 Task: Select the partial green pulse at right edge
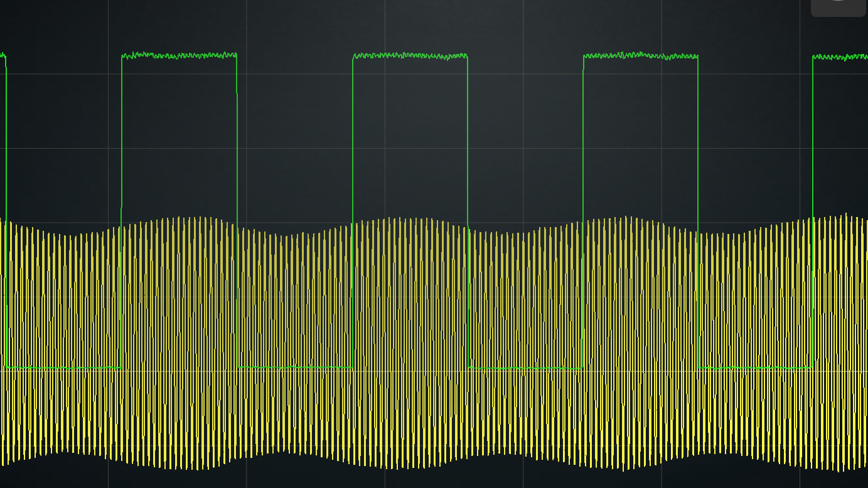point(841,57)
